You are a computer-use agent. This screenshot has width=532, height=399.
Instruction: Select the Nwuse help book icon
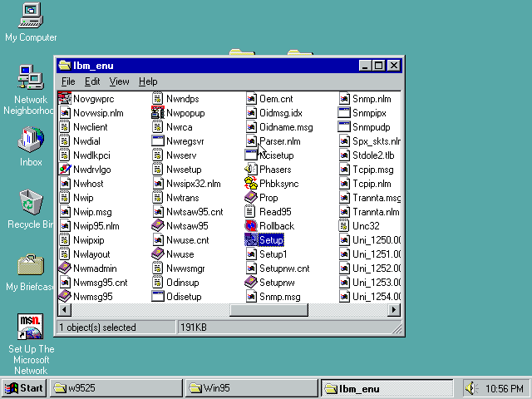pyautogui.click(x=158, y=254)
